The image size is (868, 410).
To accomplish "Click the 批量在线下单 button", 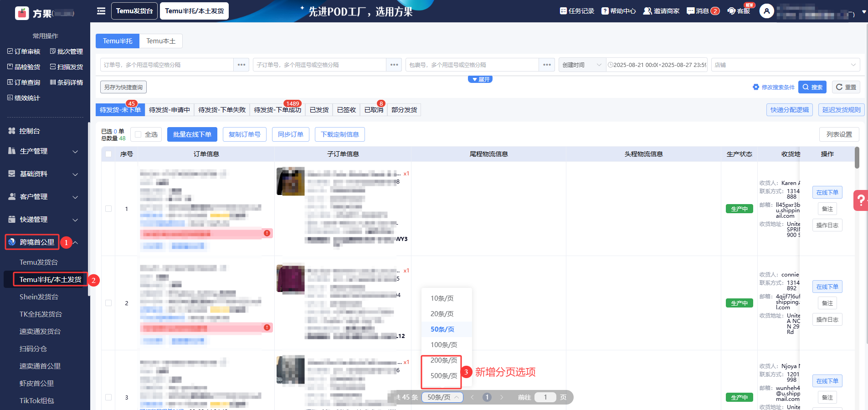I will [x=192, y=134].
